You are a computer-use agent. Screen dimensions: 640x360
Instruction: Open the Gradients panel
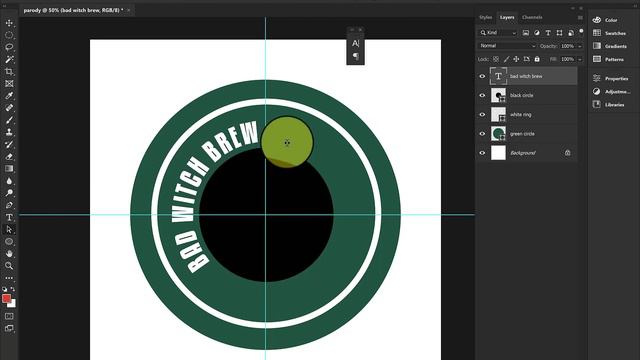click(x=611, y=46)
